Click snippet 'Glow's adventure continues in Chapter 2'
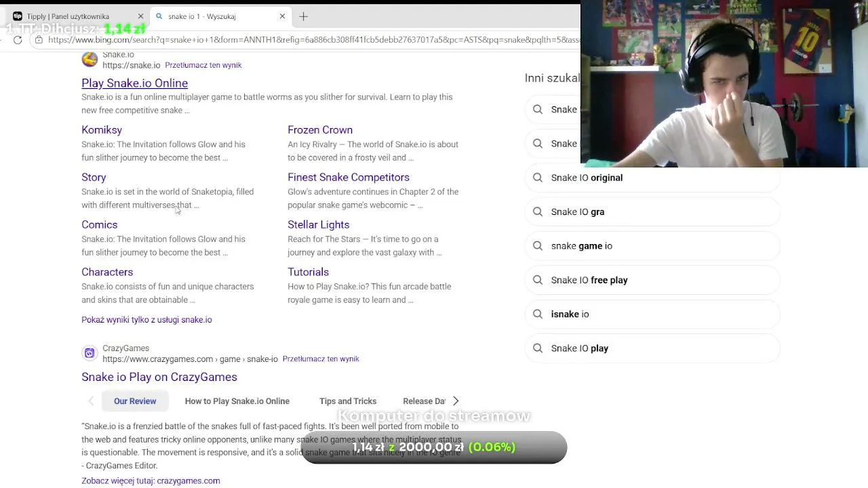 373,199
